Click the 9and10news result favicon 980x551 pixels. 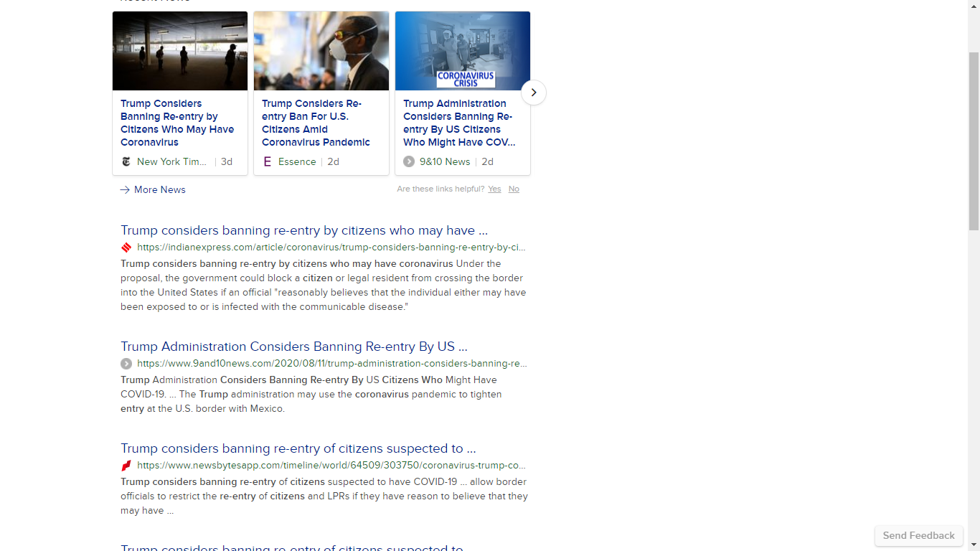pos(126,364)
